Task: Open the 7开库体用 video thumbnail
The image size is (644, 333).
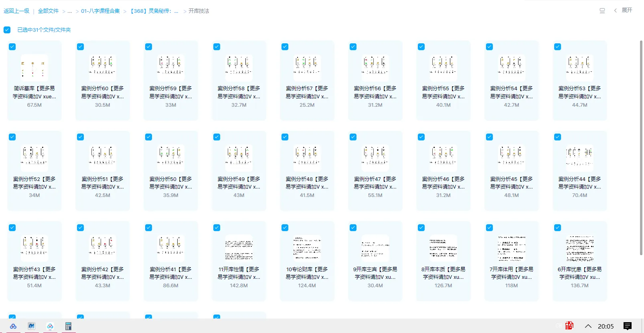Action: [x=512, y=248]
